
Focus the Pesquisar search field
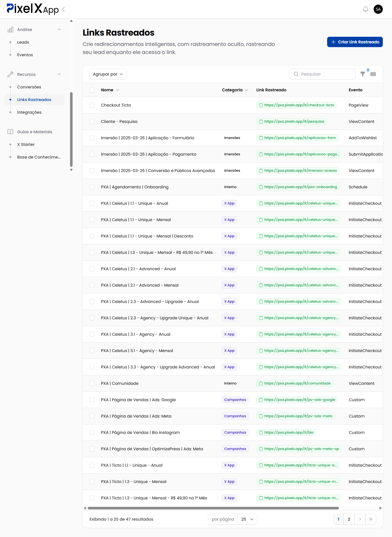click(x=323, y=74)
